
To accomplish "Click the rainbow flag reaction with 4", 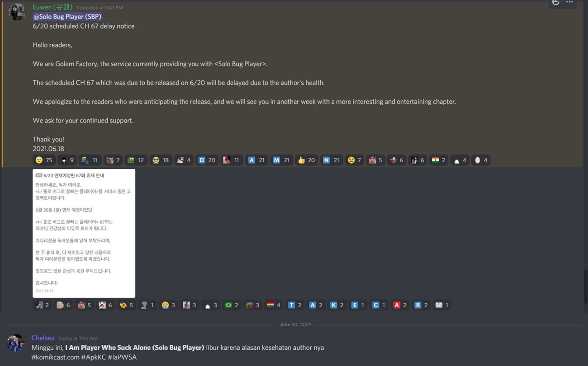I will pos(274,305).
